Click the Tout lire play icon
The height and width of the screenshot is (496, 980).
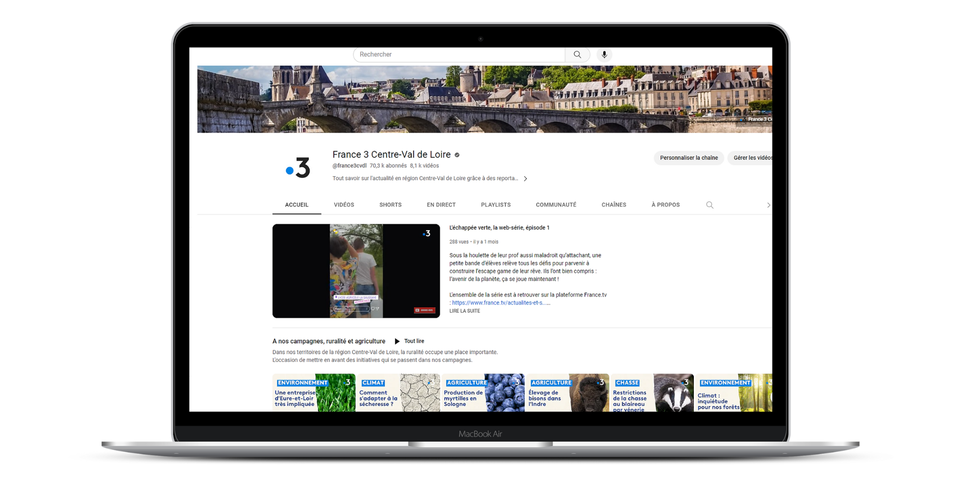(397, 341)
